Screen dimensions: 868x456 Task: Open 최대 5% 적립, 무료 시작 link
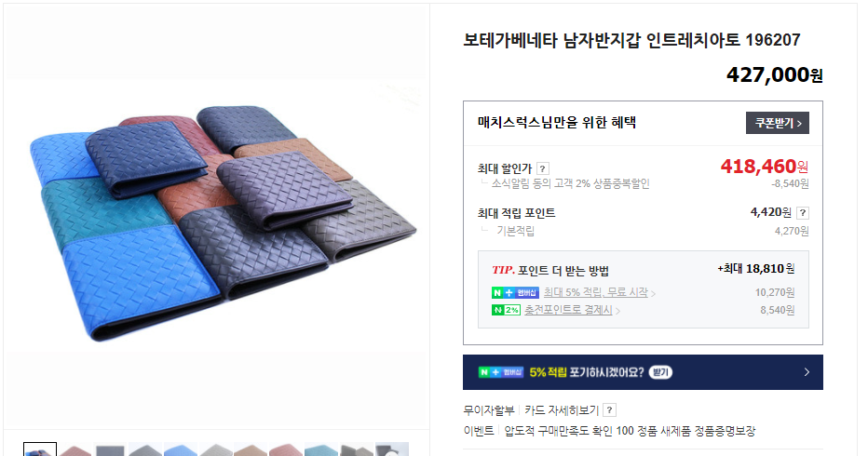[x=596, y=292]
